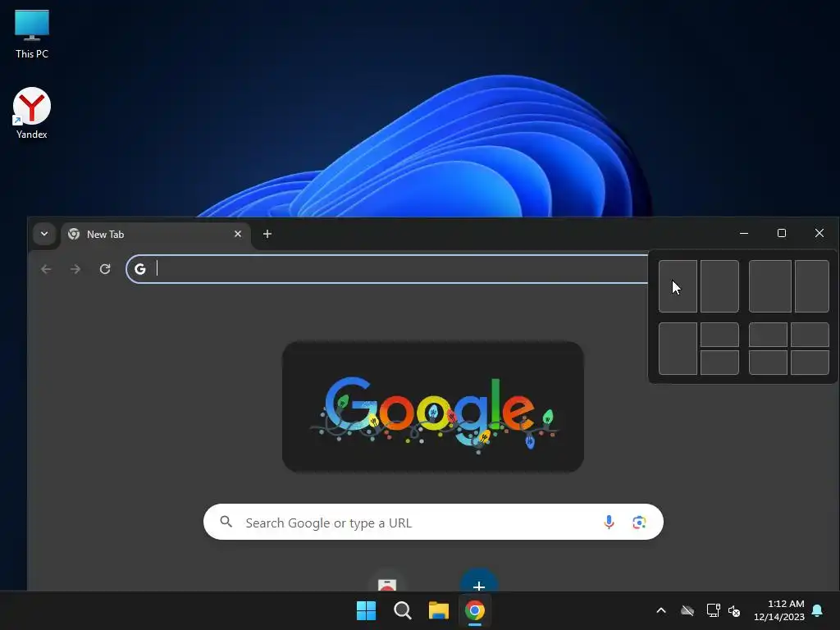Open the Windows Start menu
The image size is (840, 630).
tap(367, 610)
